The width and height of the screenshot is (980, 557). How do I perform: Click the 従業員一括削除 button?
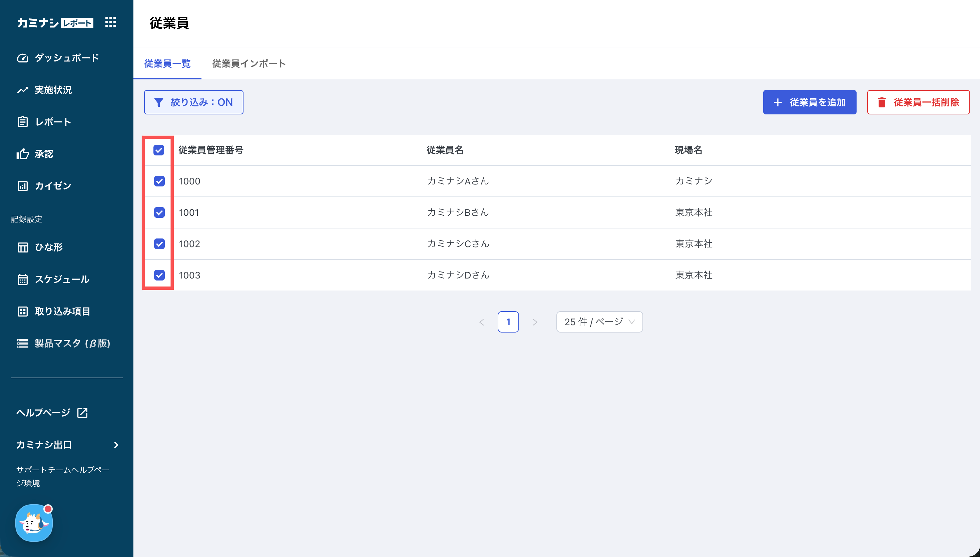coord(918,102)
